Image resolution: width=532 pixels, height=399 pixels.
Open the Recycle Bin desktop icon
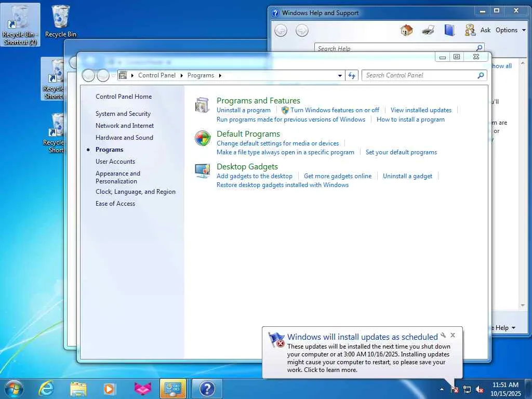click(x=61, y=21)
